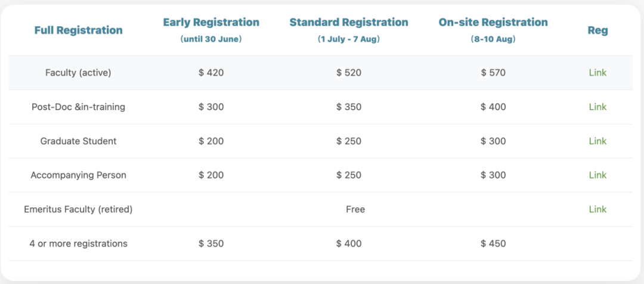
Task: Click the $ 420 early faculty price
Action: tap(211, 73)
